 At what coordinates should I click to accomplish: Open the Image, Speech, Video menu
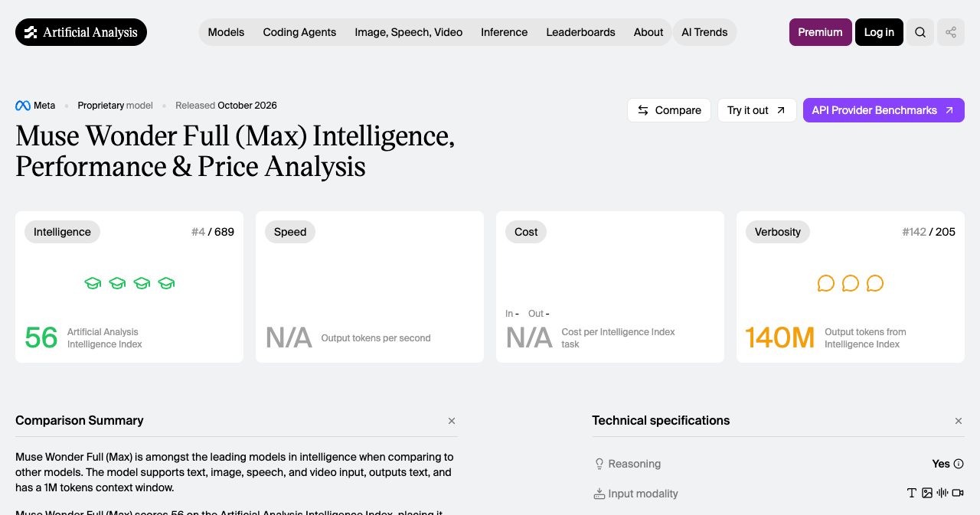coord(409,32)
